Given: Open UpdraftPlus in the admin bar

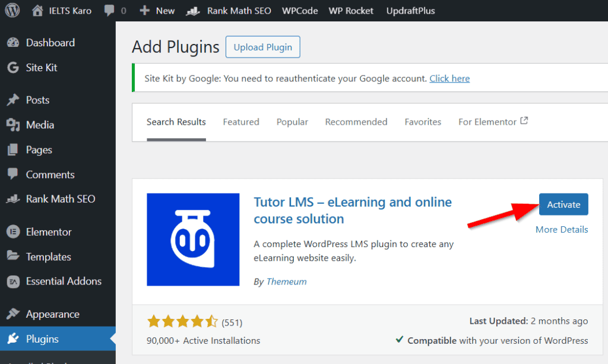Looking at the screenshot, I should (x=410, y=11).
